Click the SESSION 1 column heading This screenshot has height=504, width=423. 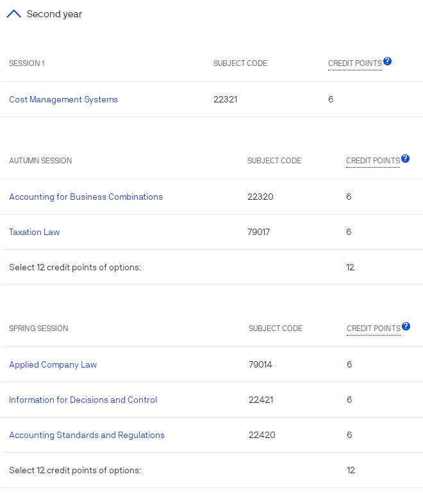(x=27, y=63)
